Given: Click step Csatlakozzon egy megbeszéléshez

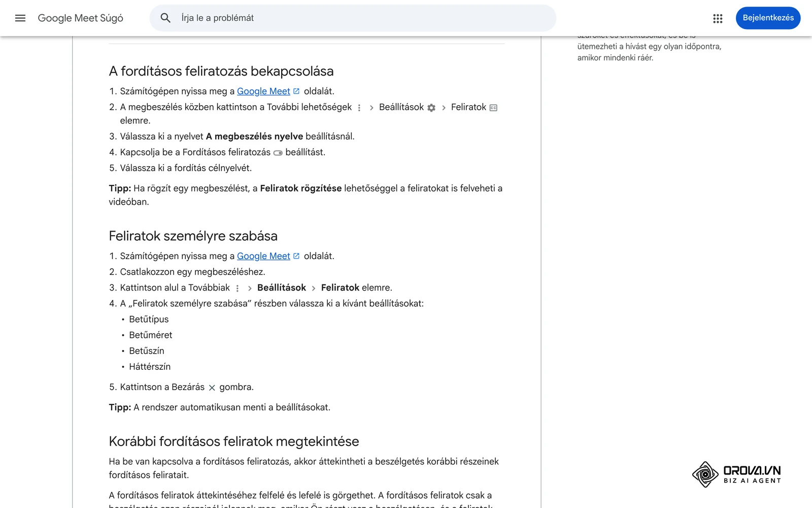Looking at the screenshot, I should click(x=192, y=272).
